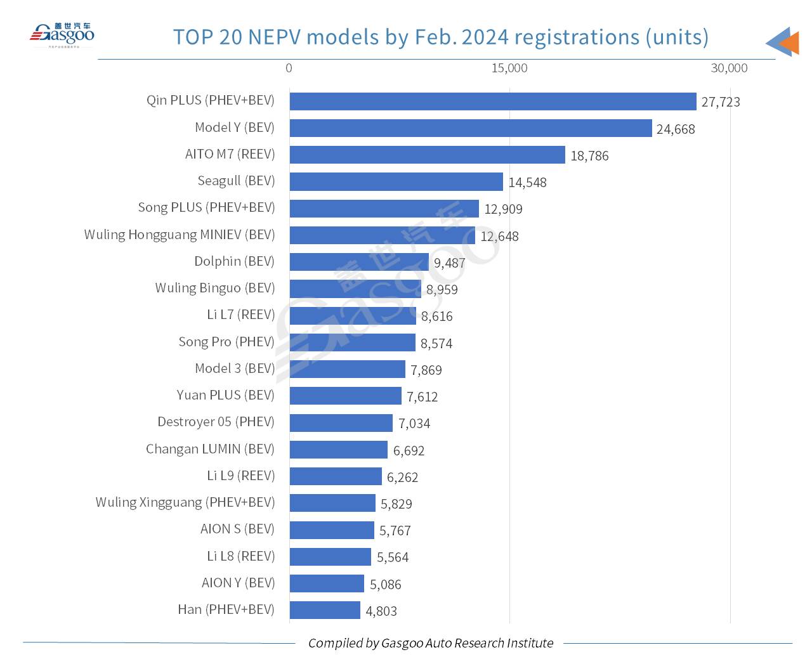Click the Li L7 (REEV) label
The height and width of the screenshot is (671, 812).
coord(241,315)
